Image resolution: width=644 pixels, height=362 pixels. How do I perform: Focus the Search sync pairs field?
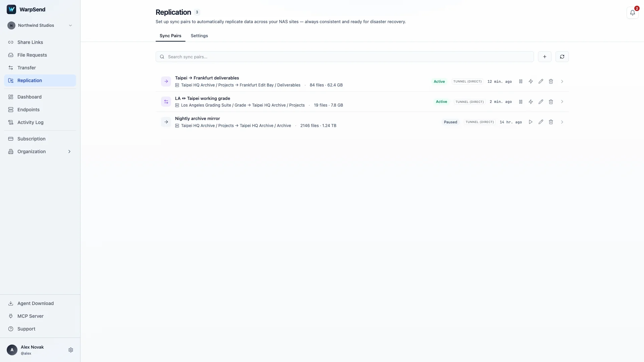(345, 57)
